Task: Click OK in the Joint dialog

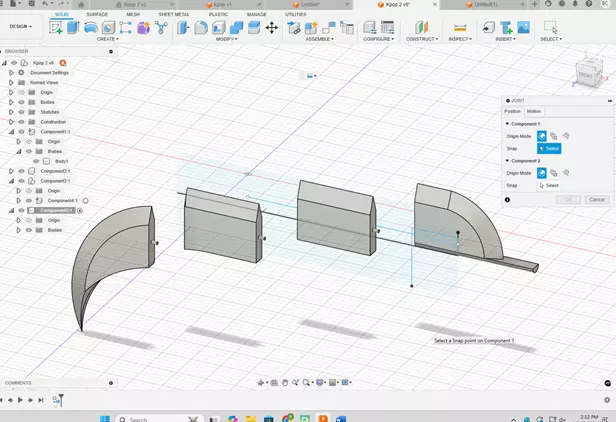Action: (568, 200)
